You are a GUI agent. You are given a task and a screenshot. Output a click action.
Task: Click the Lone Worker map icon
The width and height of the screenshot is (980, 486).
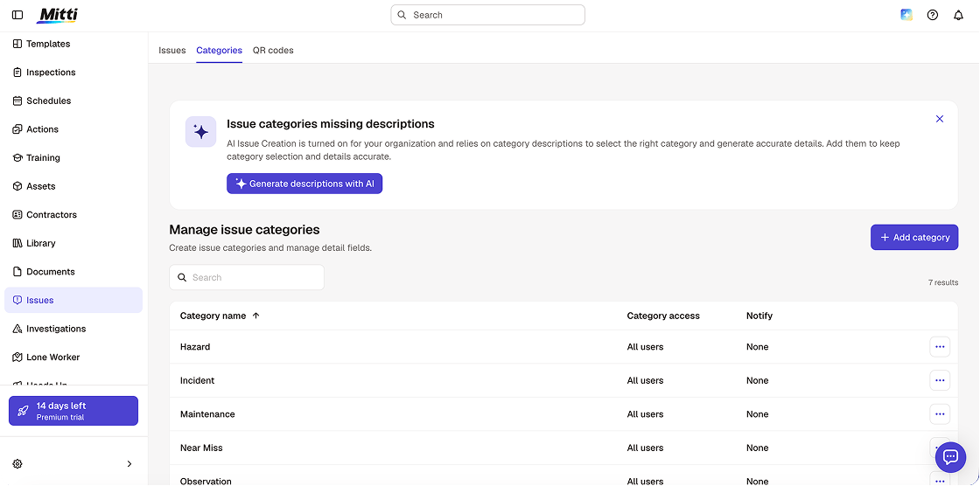tap(17, 358)
